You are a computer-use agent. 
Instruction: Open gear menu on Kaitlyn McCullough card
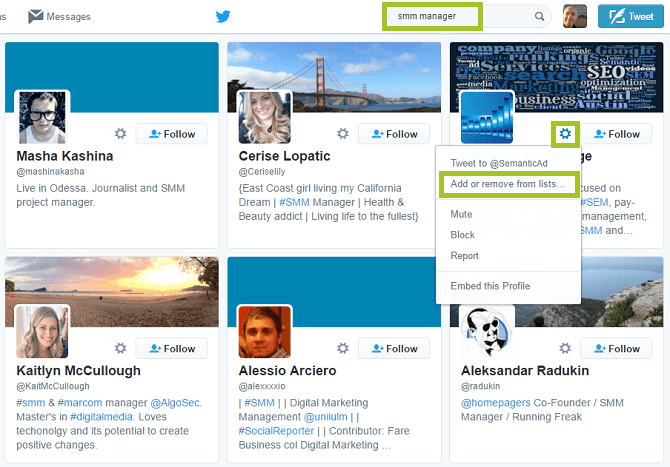pos(120,348)
